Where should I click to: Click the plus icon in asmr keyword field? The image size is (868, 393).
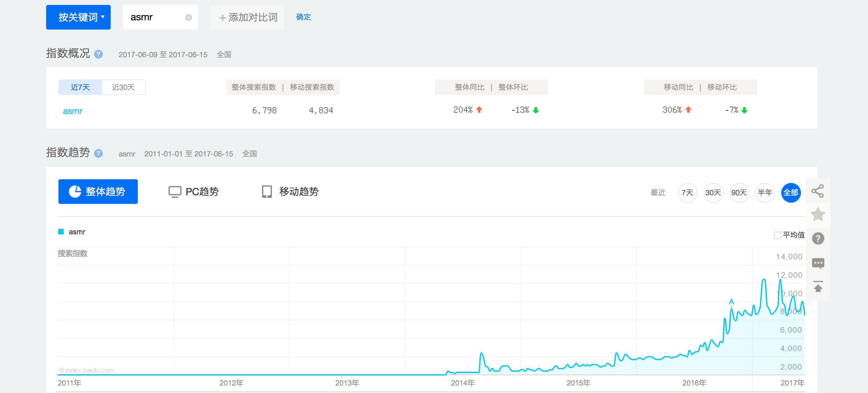pos(188,18)
